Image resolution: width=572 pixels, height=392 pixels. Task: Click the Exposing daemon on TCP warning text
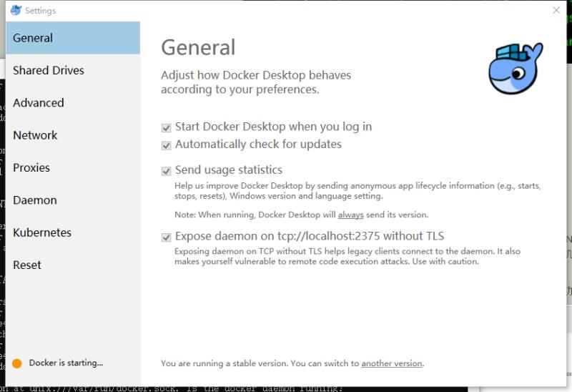pos(347,256)
